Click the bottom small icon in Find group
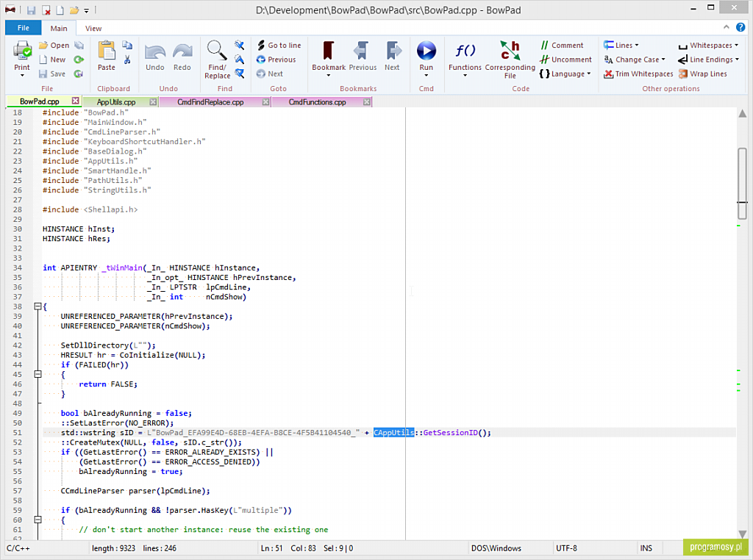This screenshot has height=560, width=753. click(239, 74)
